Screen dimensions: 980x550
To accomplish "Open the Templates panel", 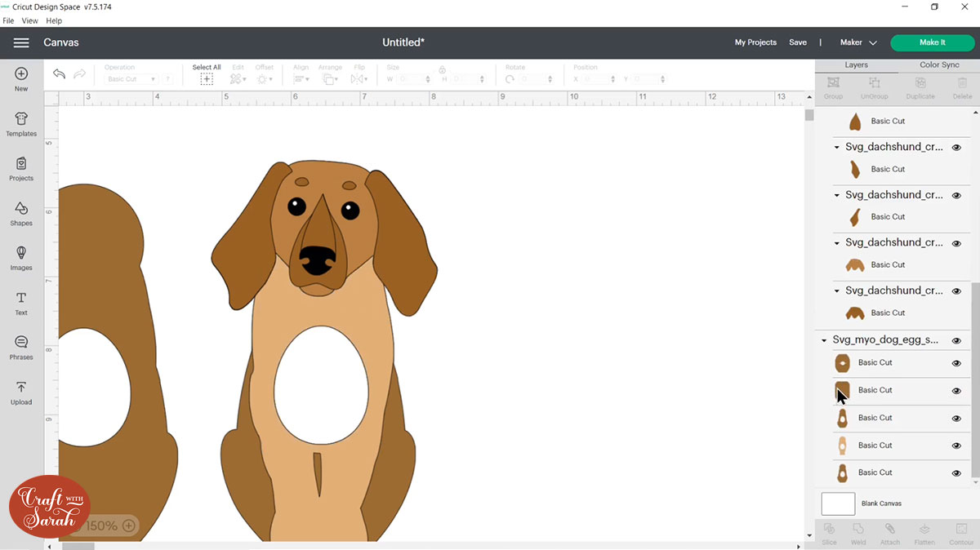I will point(21,124).
